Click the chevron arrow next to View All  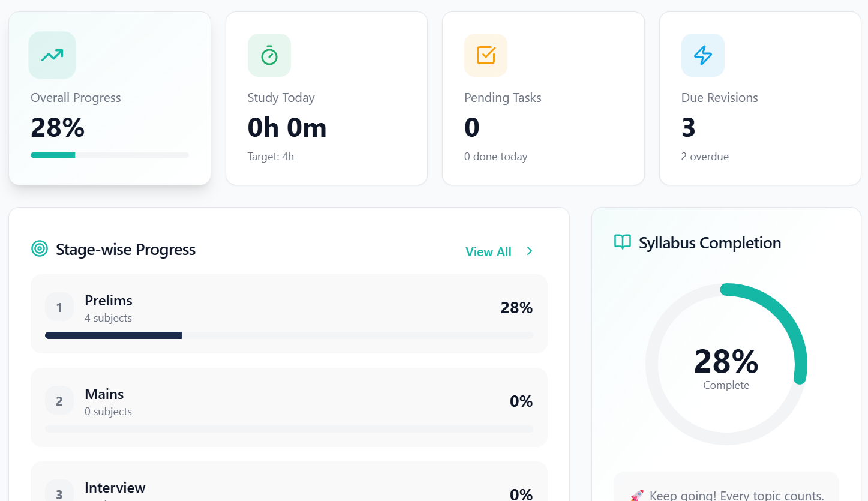[530, 251]
